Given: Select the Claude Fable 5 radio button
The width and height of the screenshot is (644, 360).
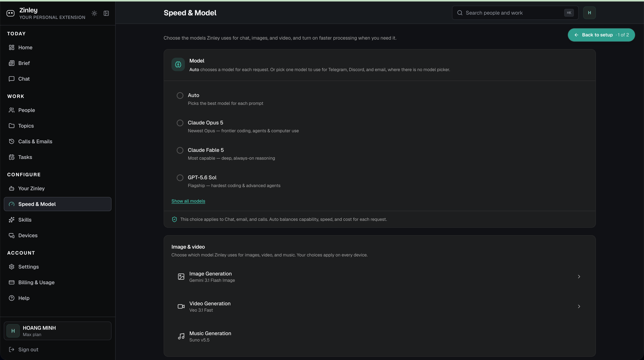Looking at the screenshot, I should pyautogui.click(x=180, y=150).
